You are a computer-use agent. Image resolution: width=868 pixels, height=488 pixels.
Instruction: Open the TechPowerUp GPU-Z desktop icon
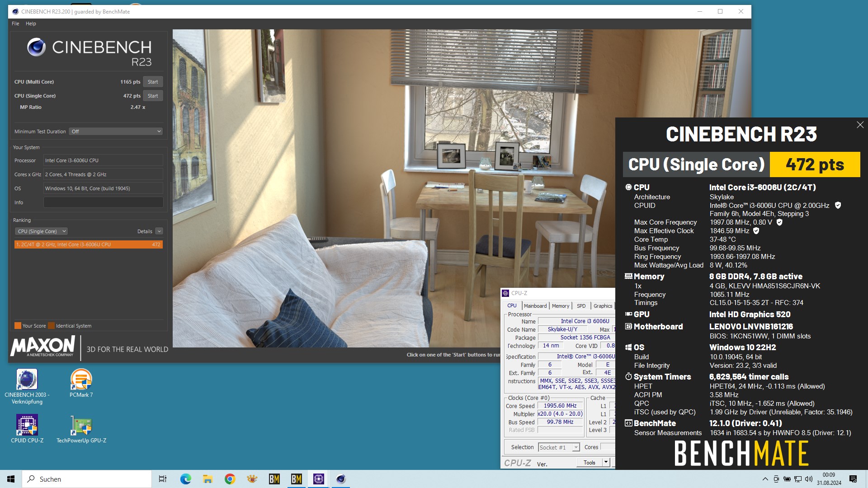pos(81,429)
